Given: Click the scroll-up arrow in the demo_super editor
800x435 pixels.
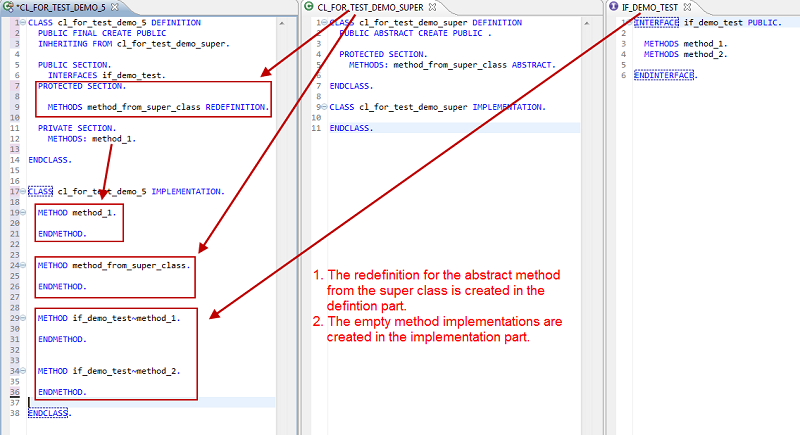Looking at the screenshot, I should [586, 23].
